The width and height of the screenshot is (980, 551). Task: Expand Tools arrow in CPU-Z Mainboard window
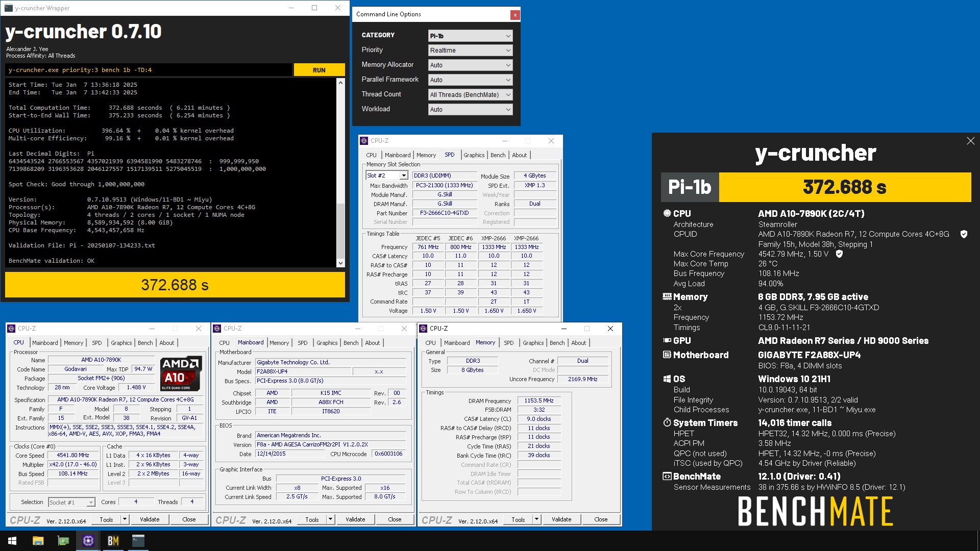click(x=330, y=519)
